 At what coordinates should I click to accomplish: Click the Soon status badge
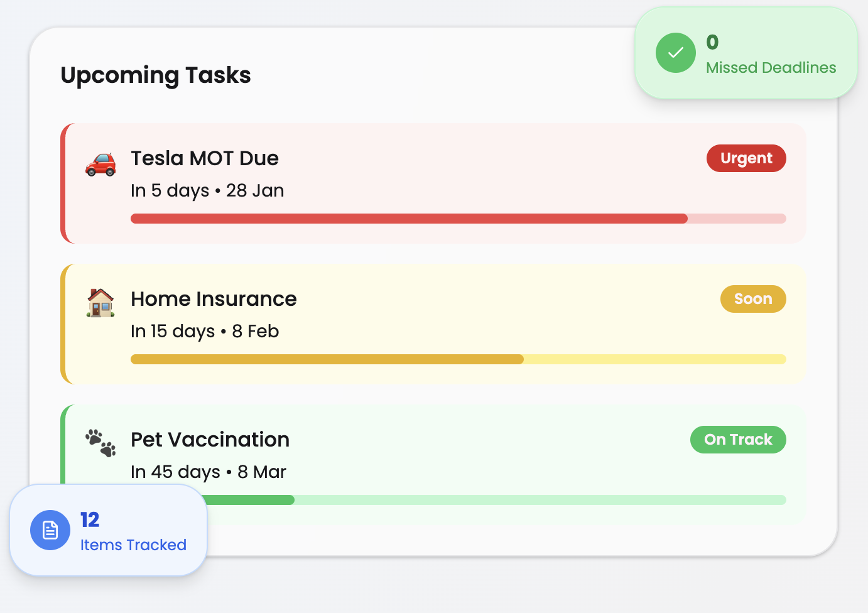point(753,299)
